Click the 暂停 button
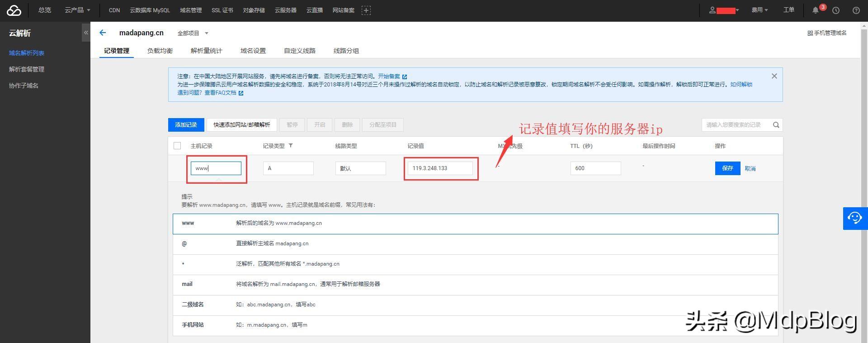 pos(292,125)
